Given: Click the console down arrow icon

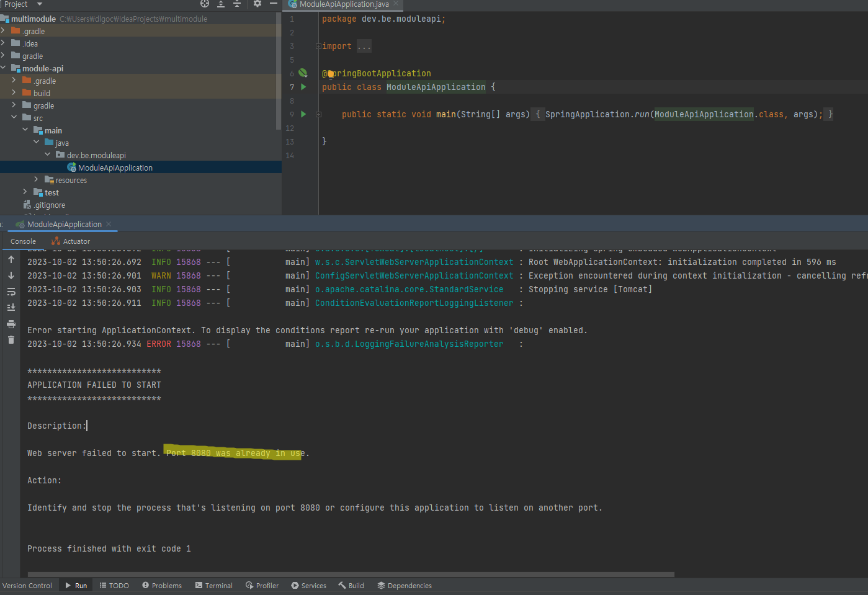Looking at the screenshot, I should click(11, 275).
